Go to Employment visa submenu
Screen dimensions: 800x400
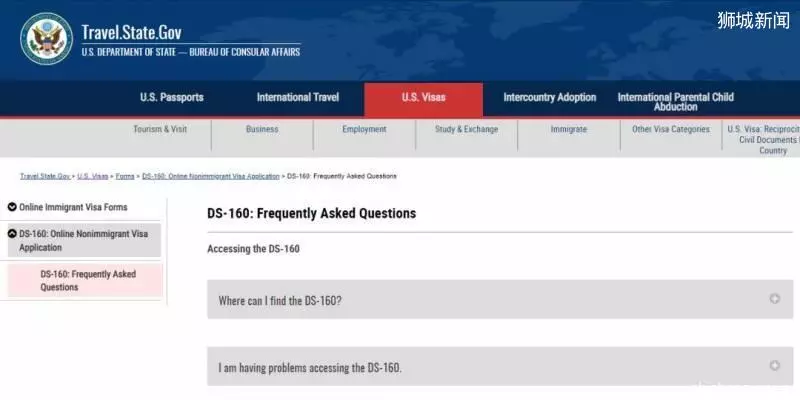click(x=364, y=130)
